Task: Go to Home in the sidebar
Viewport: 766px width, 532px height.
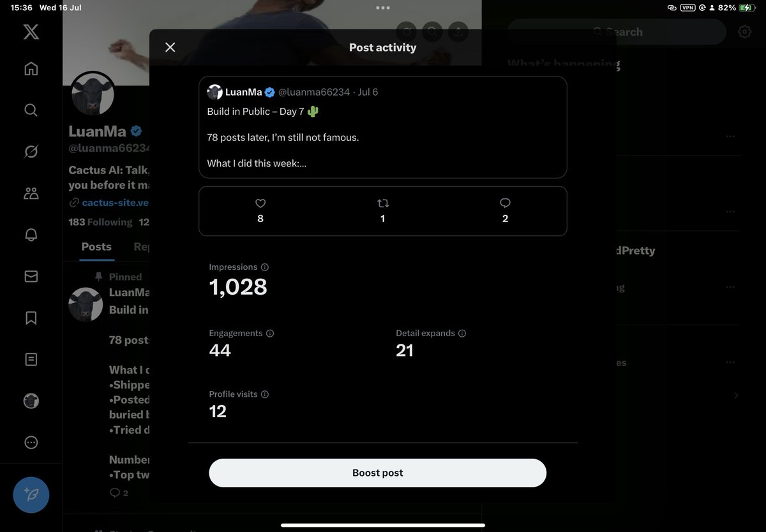Action: pyautogui.click(x=31, y=68)
